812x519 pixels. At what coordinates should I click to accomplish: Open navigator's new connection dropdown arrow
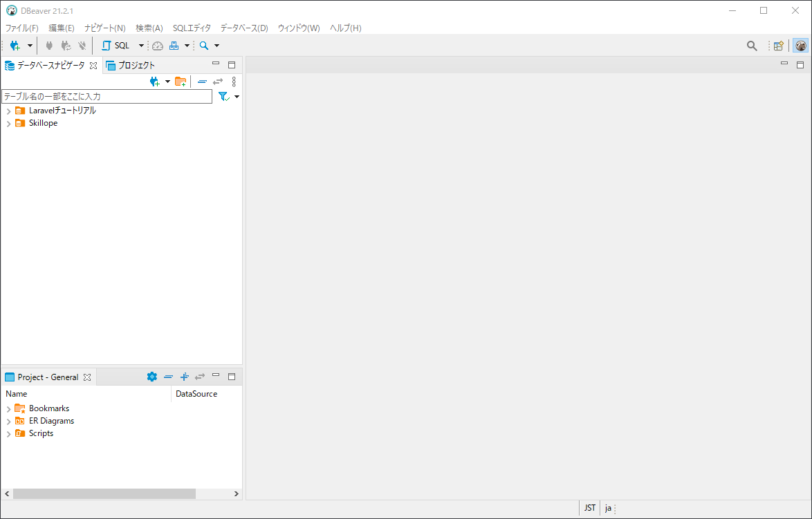pos(167,82)
